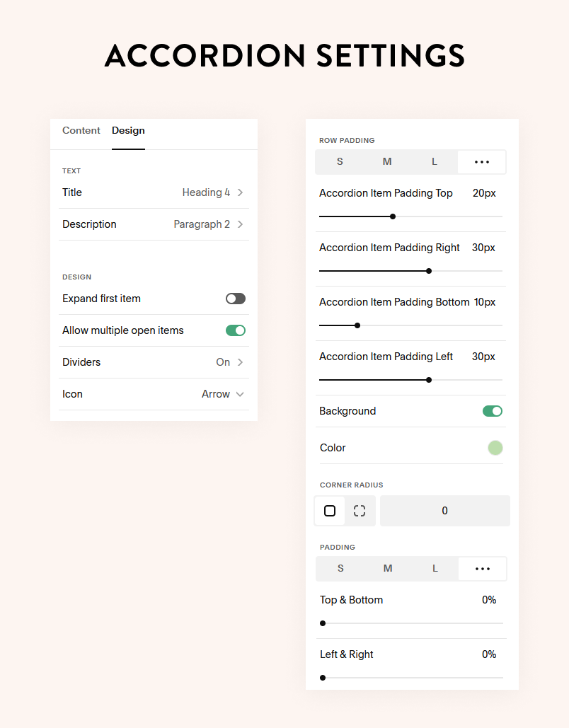Enable the Expand first item toggle
The image size is (569, 728).
pyautogui.click(x=235, y=299)
